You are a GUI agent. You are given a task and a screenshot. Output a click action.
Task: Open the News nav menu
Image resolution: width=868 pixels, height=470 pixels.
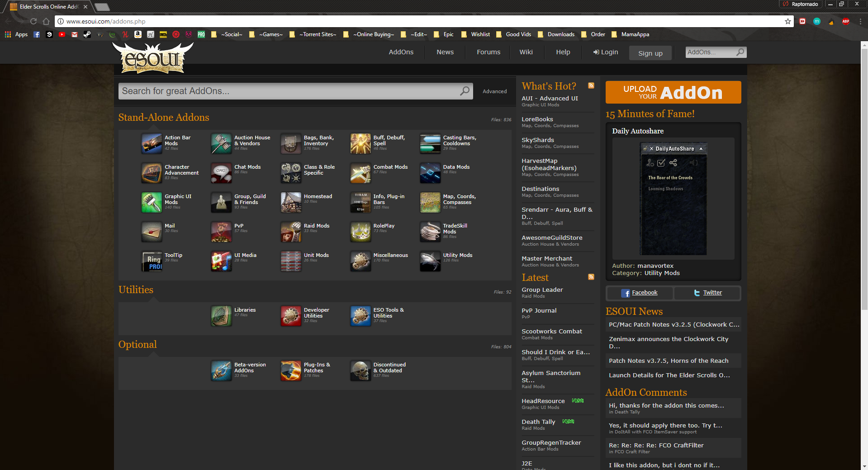click(445, 52)
